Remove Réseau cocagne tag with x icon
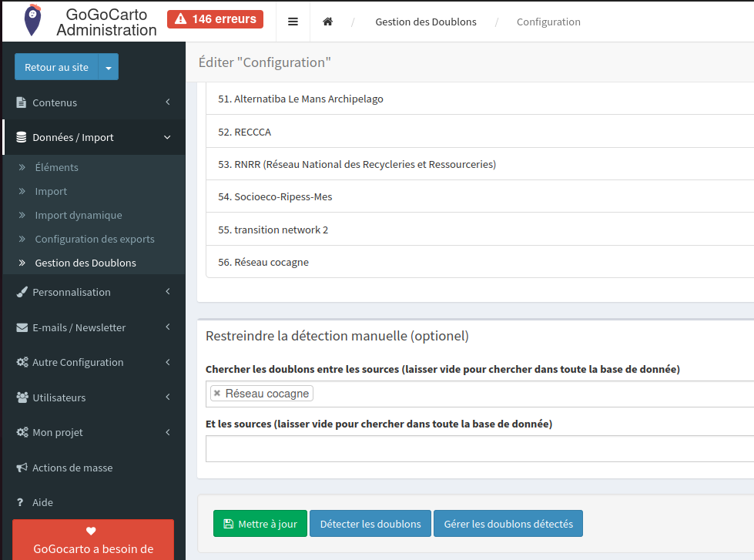The height and width of the screenshot is (560, 754). [217, 393]
